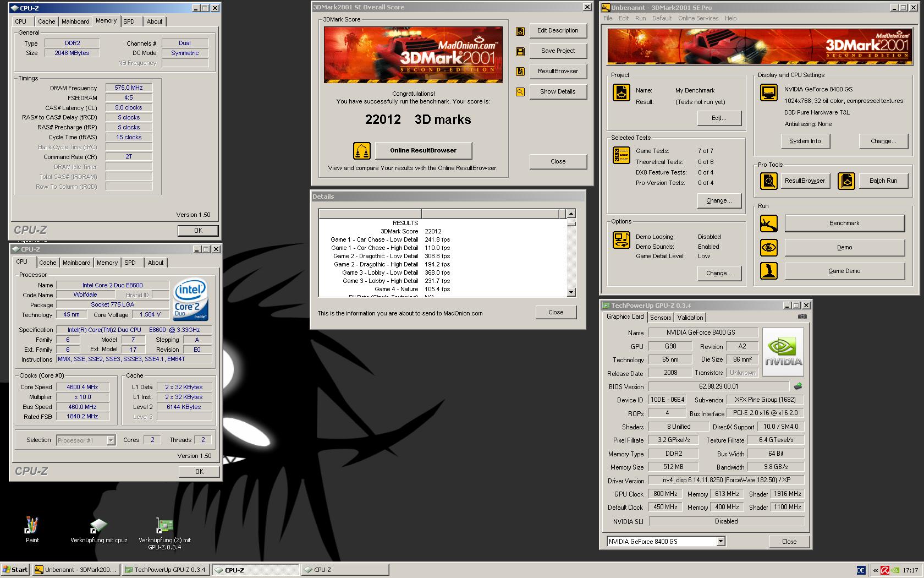Open the Run menu in 3DMark2001
This screenshot has height=578, width=924.
tap(640, 18)
